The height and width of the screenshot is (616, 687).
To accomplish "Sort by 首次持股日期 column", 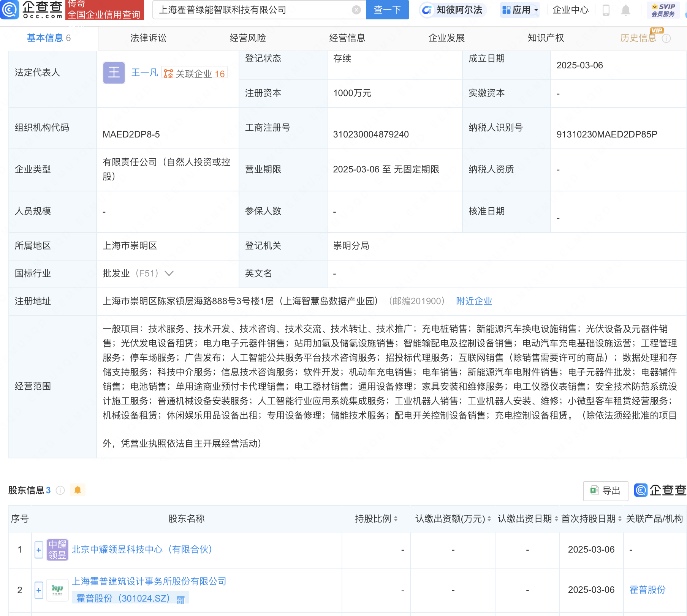I will pyautogui.click(x=620, y=519).
